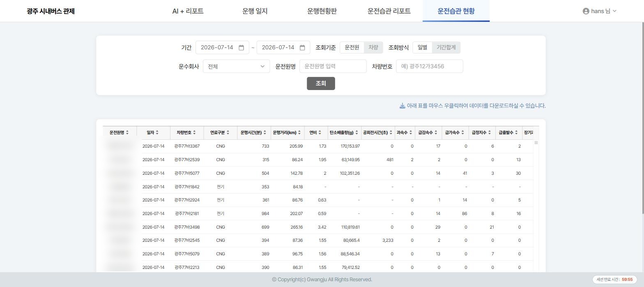Sort by 연비 column arrows
The width and height of the screenshot is (644, 287).
320,132
